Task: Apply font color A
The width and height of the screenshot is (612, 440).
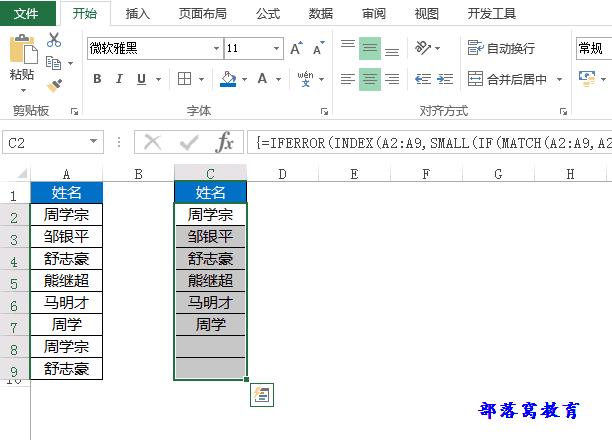Action: point(262,79)
